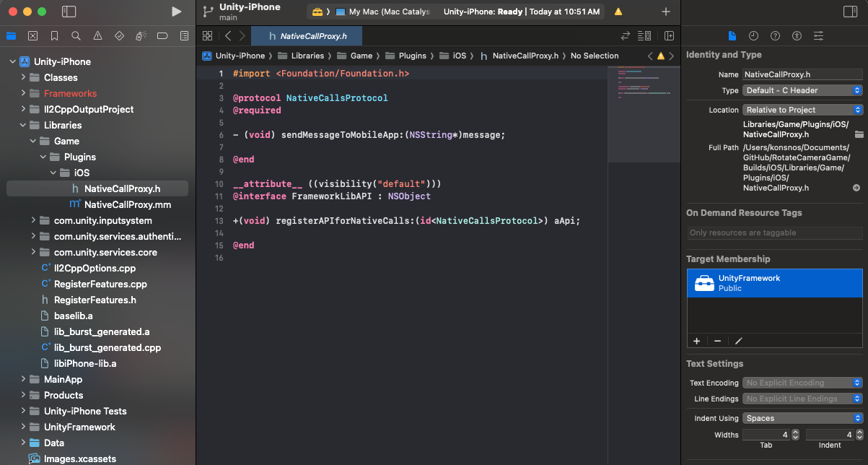Viewport: 868px width, 465px height.
Task: Expand com.unity.inputsystem folder
Action: 33,220
